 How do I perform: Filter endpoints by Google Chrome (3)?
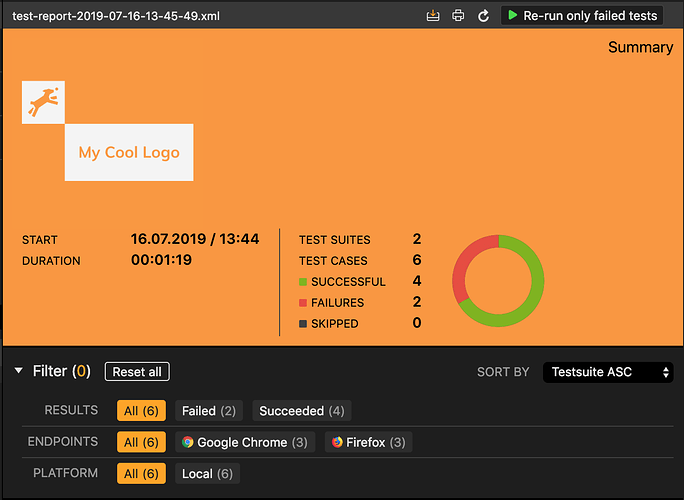coord(245,442)
